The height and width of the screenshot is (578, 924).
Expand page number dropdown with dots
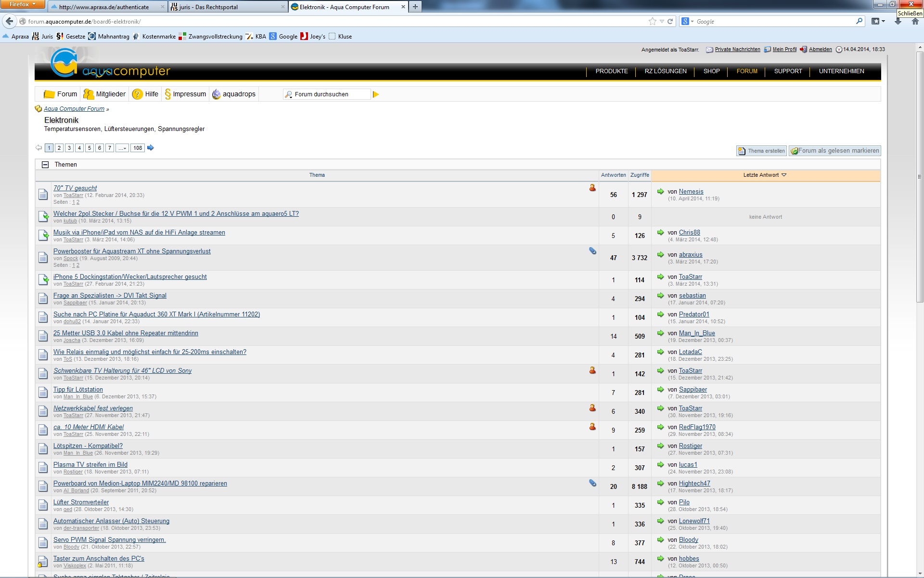(123, 148)
